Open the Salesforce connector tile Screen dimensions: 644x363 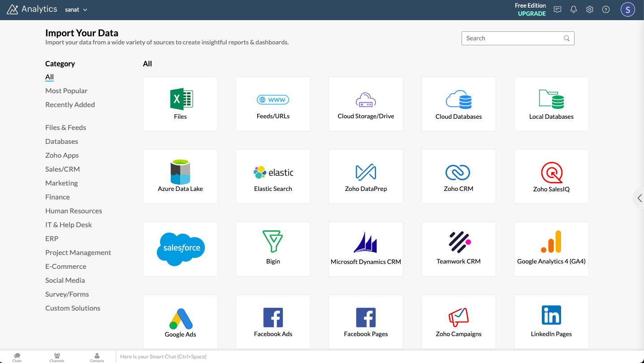[x=180, y=249]
